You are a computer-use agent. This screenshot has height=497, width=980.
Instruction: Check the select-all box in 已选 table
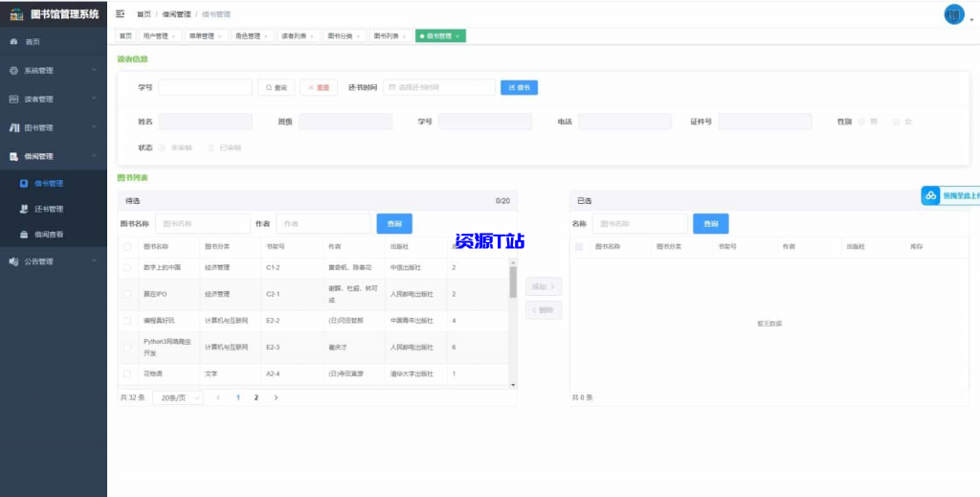point(579,247)
